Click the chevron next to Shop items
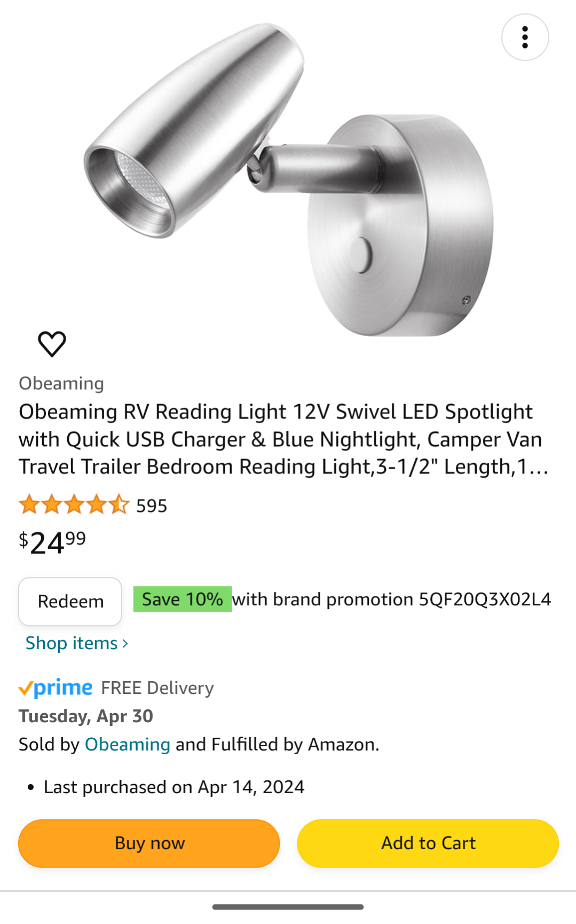The image size is (576, 924). point(125,644)
